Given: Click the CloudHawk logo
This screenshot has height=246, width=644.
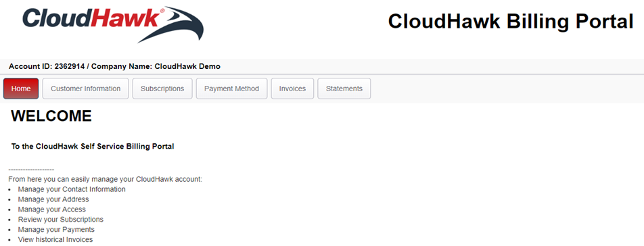Looking at the screenshot, I should coord(113,24).
